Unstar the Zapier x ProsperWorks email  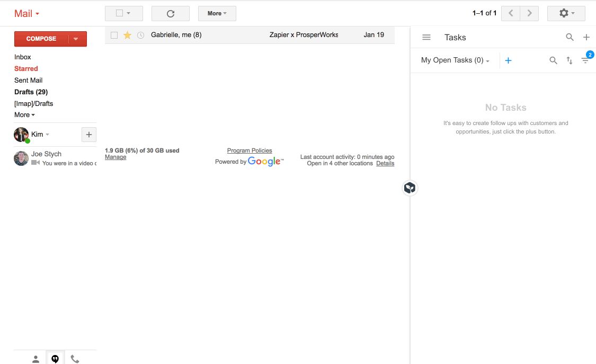[x=127, y=35]
